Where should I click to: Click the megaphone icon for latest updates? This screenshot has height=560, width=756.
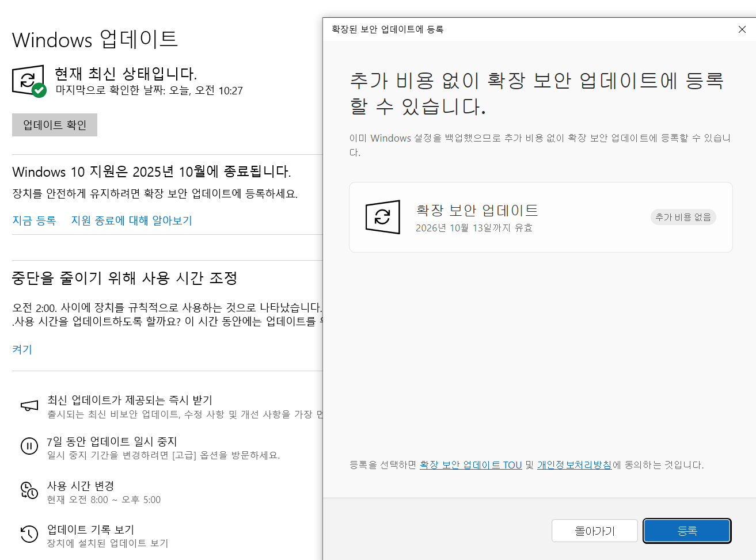click(29, 406)
